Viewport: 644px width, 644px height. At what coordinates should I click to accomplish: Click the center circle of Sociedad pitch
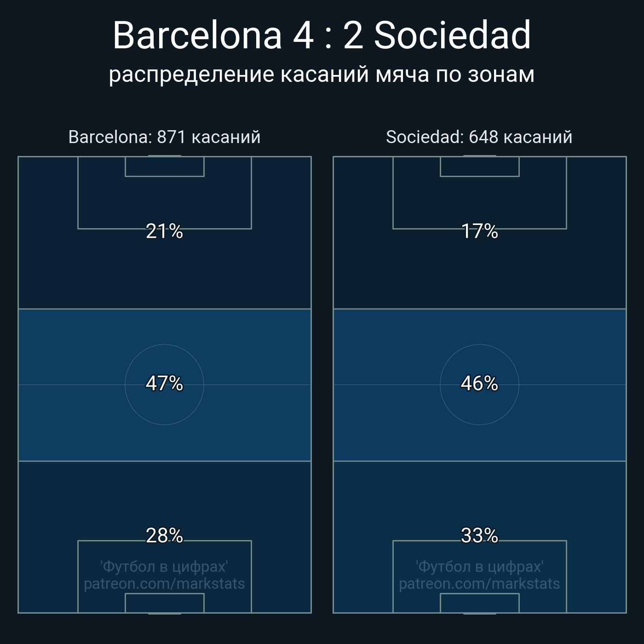coord(480,385)
